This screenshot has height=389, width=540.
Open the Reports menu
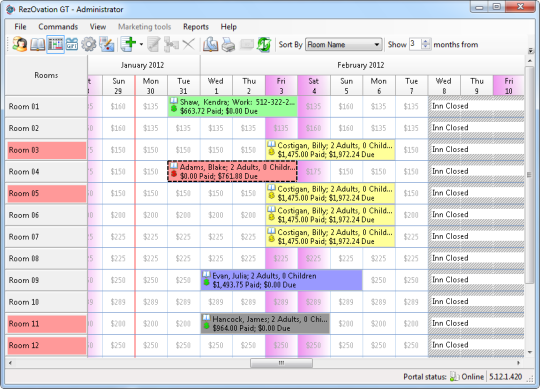click(x=196, y=27)
